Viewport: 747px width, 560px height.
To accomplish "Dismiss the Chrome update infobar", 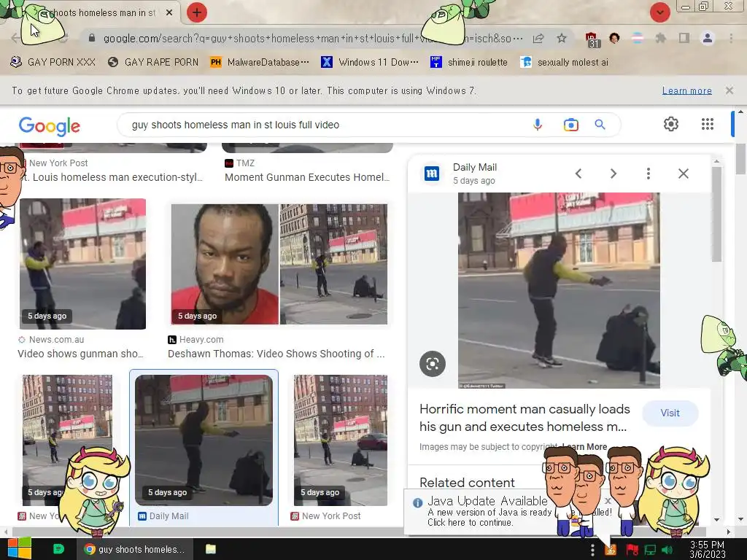I will [x=729, y=90].
